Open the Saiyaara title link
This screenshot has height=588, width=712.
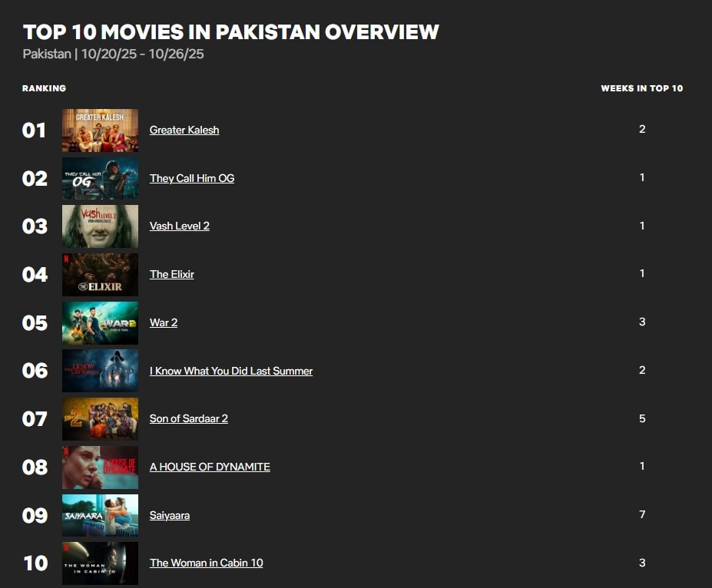(x=170, y=515)
